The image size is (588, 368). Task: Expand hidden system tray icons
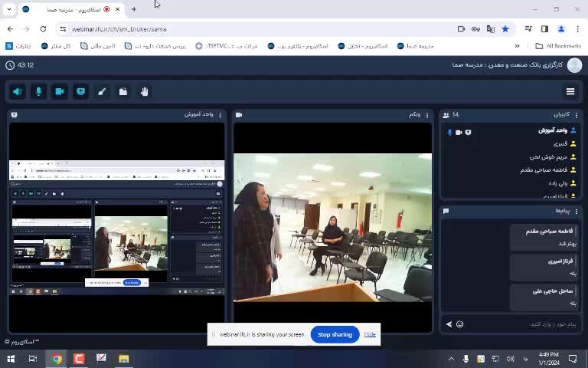coord(452,359)
